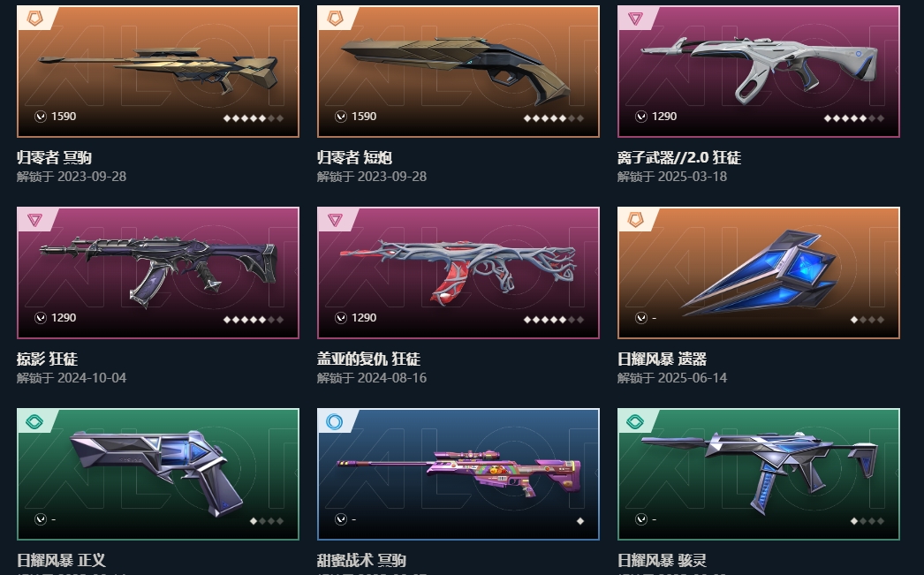Click the green tier icon on 日耀风暴 正义 card

pyautogui.click(x=34, y=421)
